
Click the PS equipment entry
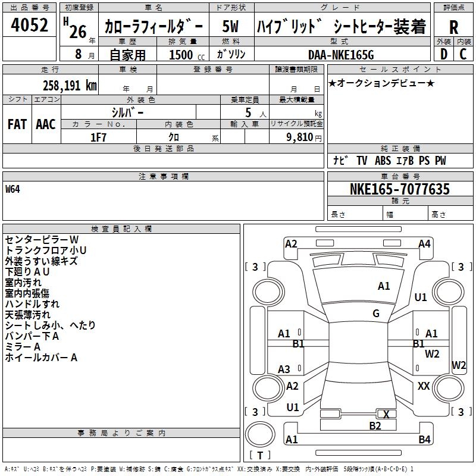pos(424,160)
